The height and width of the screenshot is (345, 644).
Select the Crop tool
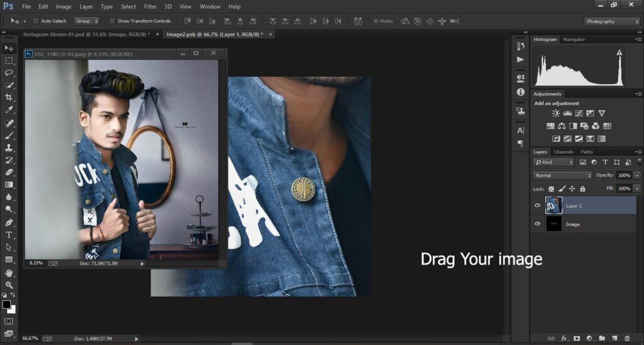click(9, 97)
